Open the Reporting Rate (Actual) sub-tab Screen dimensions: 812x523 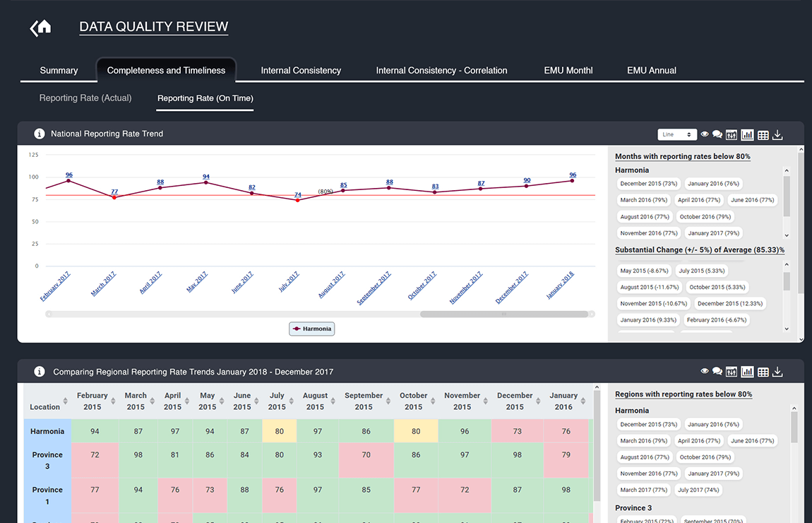(85, 98)
